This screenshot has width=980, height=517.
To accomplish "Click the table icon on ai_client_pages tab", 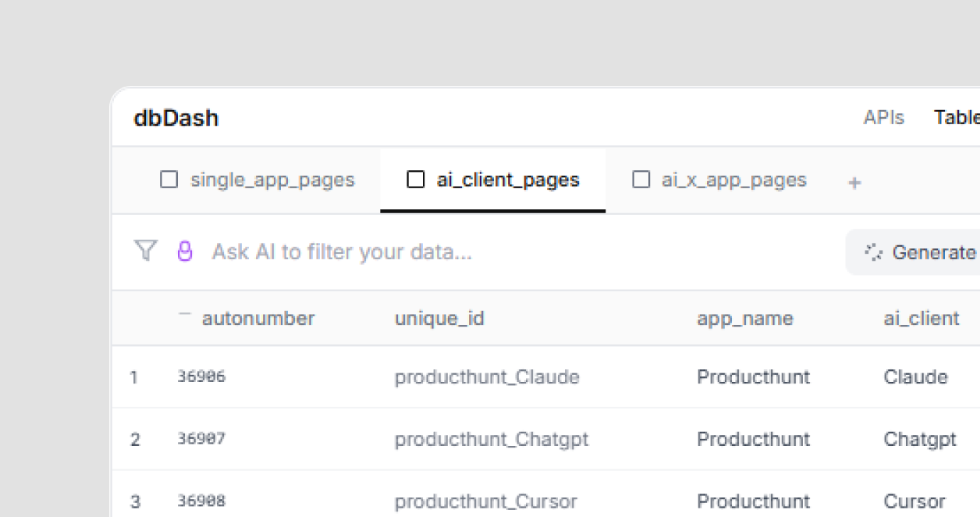I will 416,180.
